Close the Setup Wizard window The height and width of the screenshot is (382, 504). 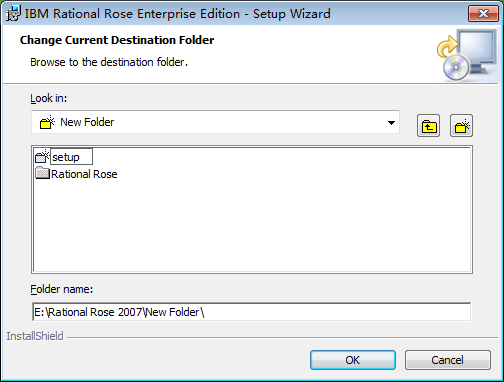pos(483,14)
